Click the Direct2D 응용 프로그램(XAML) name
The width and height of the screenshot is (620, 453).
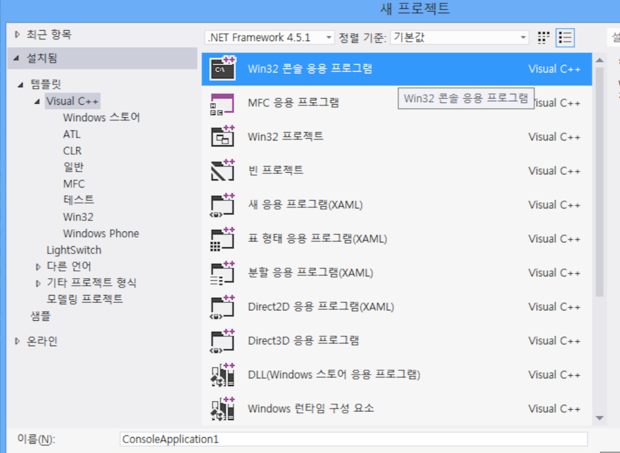click(x=321, y=307)
